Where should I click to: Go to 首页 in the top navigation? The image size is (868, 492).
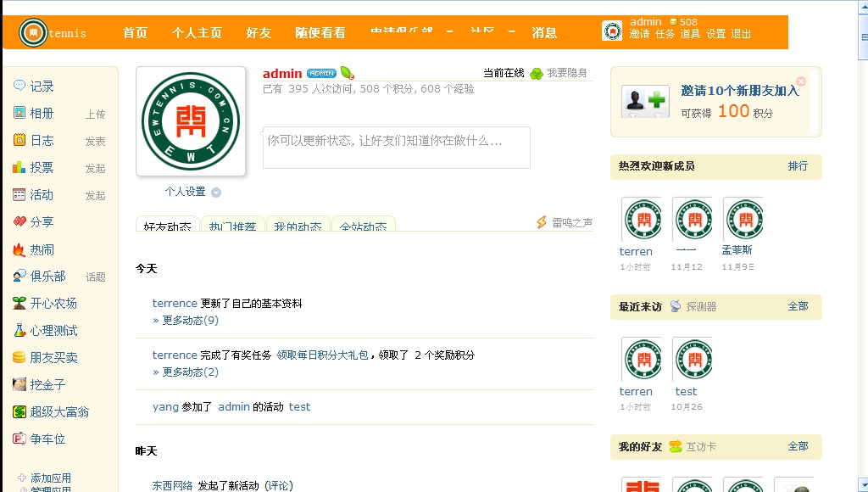[135, 33]
